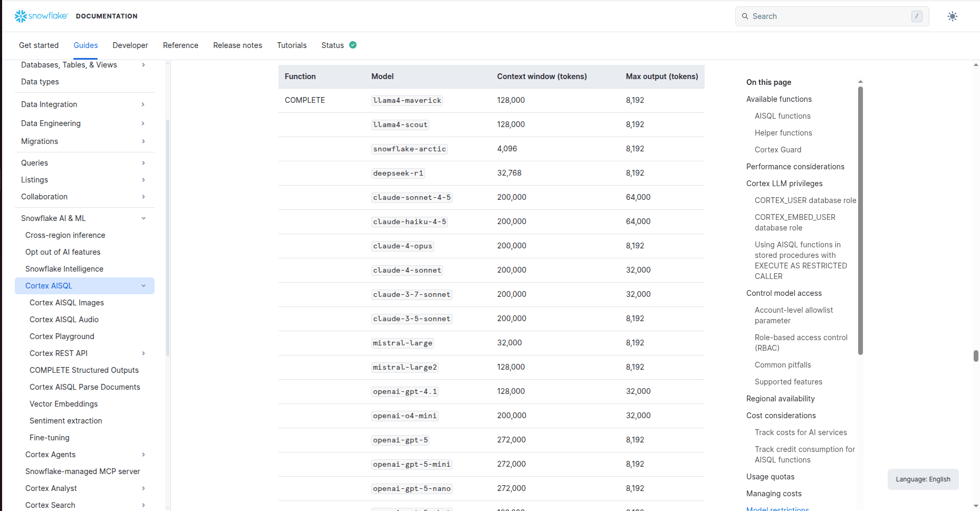Collapse the Snowflake AI & ML section
The width and height of the screenshot is (980, 511).
[x=143, y=218]
